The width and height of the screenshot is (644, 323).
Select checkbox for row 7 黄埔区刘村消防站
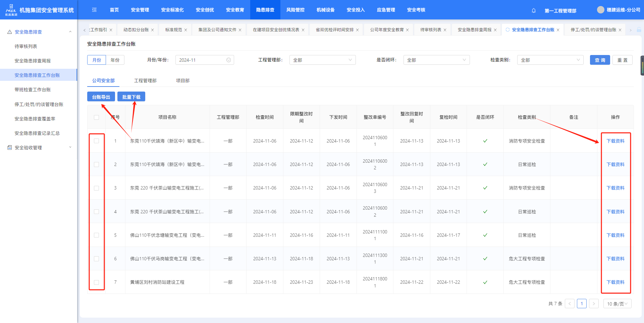97,282
